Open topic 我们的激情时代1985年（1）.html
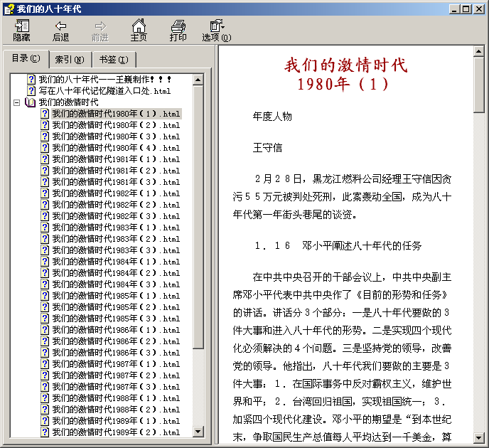This screenshot has width=489, height=448. tap(115, 296)
